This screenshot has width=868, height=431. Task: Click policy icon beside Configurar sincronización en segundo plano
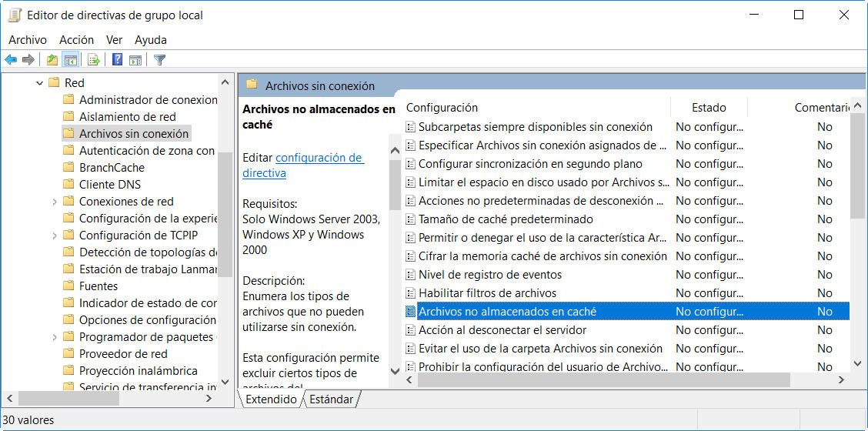(x=411, y=164)
